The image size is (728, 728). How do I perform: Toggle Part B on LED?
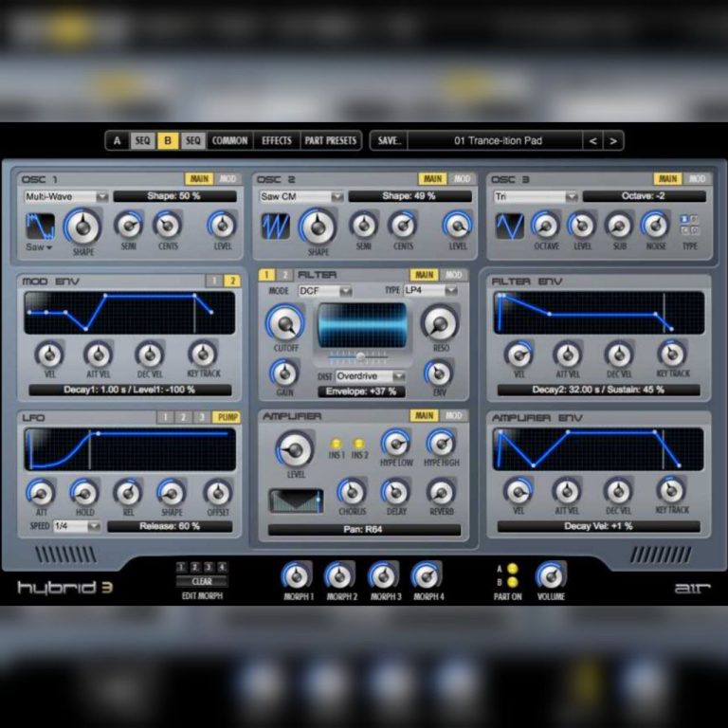(513, 582)
